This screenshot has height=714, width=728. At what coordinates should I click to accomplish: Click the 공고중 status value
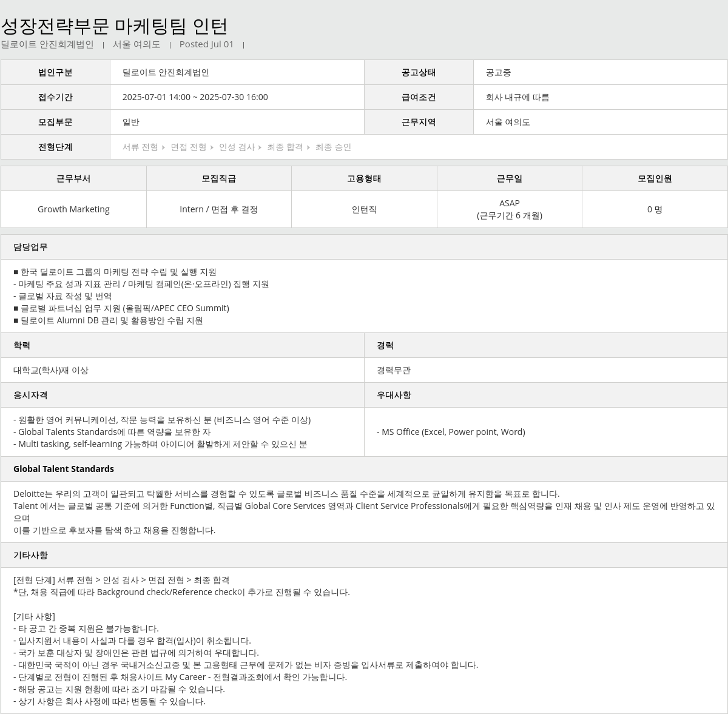(498, 72)
